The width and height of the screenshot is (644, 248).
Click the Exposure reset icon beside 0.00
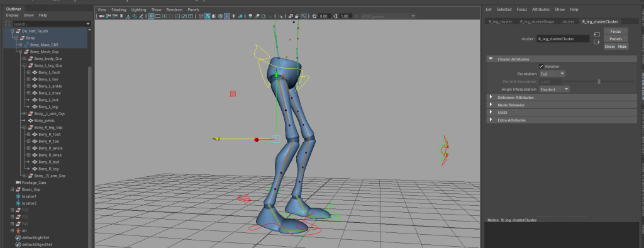(314, 16)
